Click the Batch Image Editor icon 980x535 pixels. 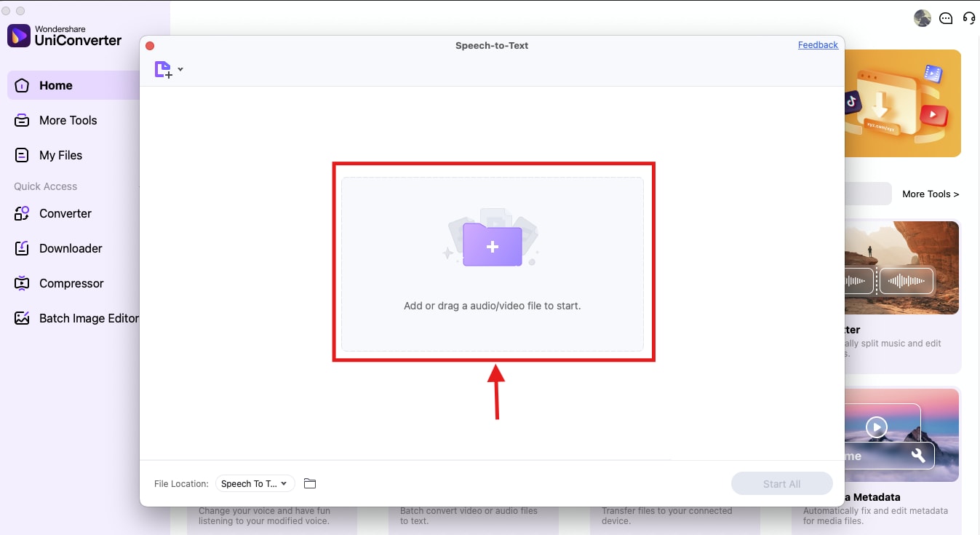[22, 318]
